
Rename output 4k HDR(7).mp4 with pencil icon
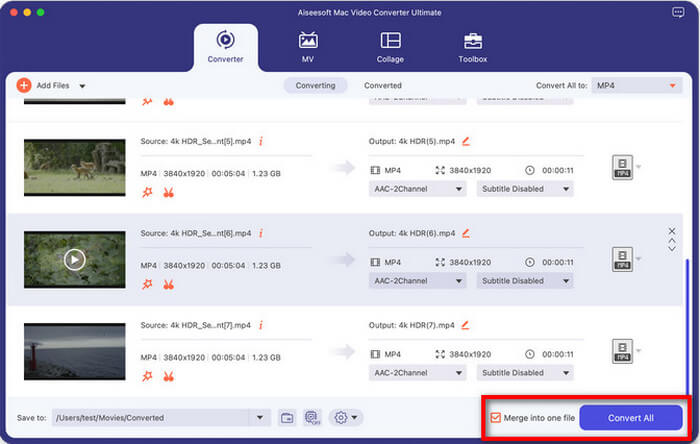tap(465, 325)
